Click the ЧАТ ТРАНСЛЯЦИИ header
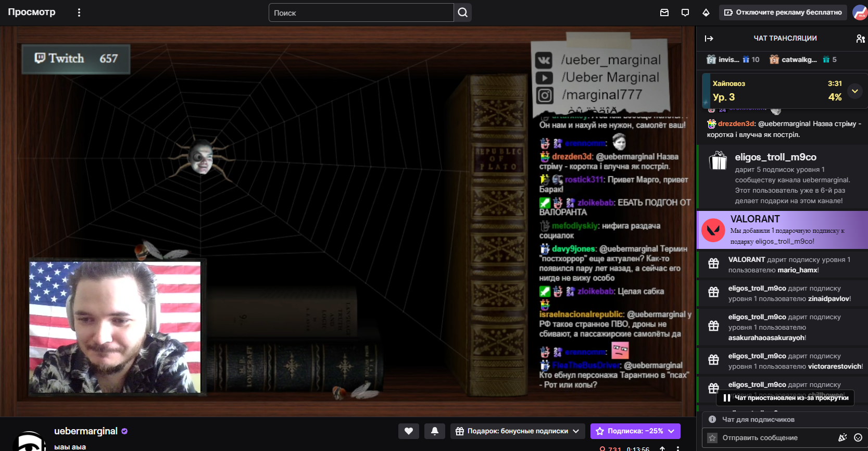Viewport: 868px width, 451px height. tap(785, 39)
